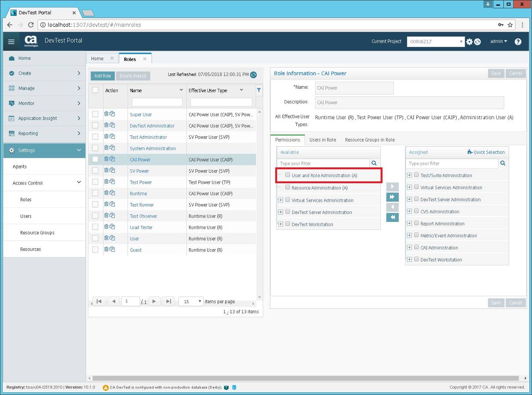Click the trash icon in the Guest row
Viewport: 532px width, 395px height.
coord(106,250)
